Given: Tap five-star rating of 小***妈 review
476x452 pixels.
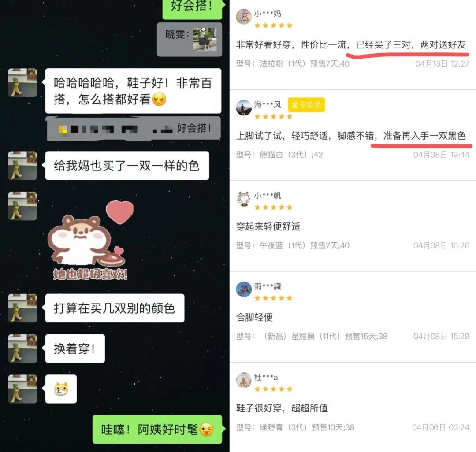Looking at the screenshot, I should [x=273, y=26].
